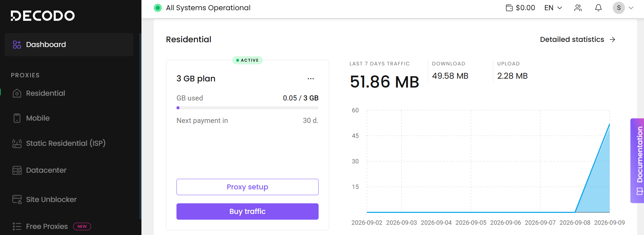Click the Dashboard grid icon
The image size is (644, 235).
pos(17,45)
